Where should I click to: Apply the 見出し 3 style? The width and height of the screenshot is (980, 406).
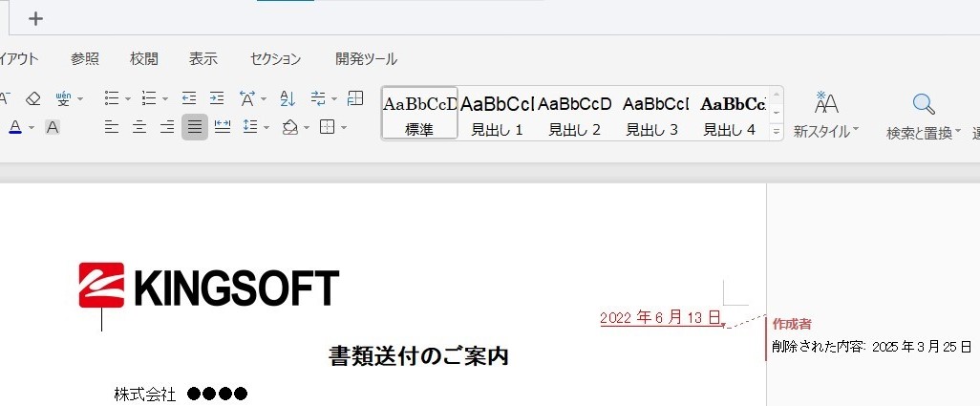point(651,113)
